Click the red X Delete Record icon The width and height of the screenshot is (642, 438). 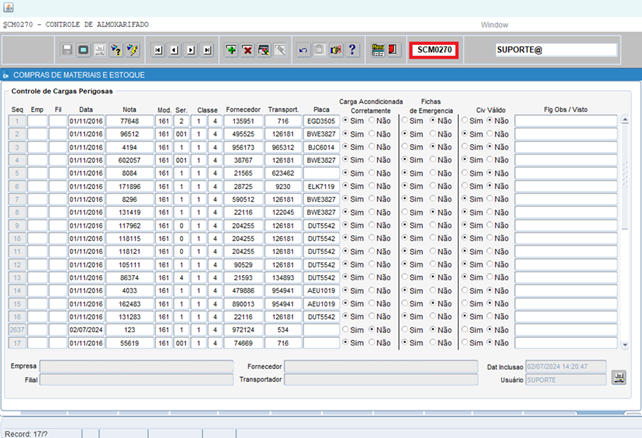(247, 50)
